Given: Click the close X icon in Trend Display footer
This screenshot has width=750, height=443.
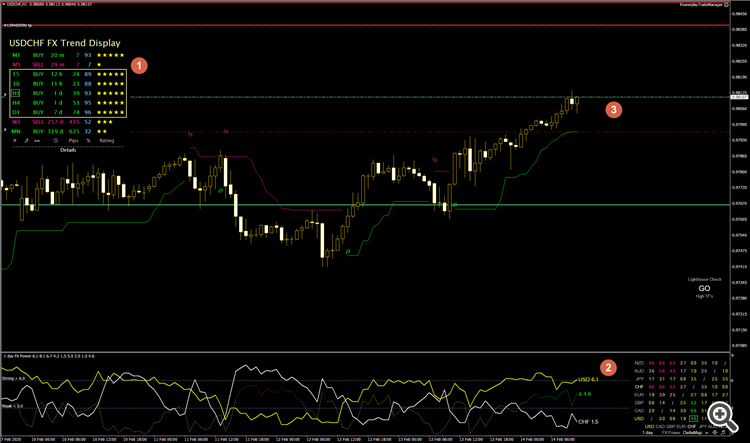Looking at the screenshot, I should coord(15,141).
